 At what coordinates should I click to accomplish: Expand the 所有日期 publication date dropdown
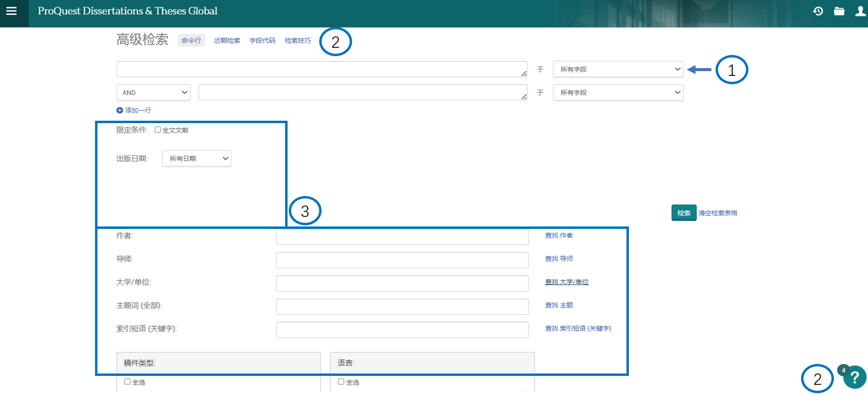pyautogui.click(x=196, y=158)
